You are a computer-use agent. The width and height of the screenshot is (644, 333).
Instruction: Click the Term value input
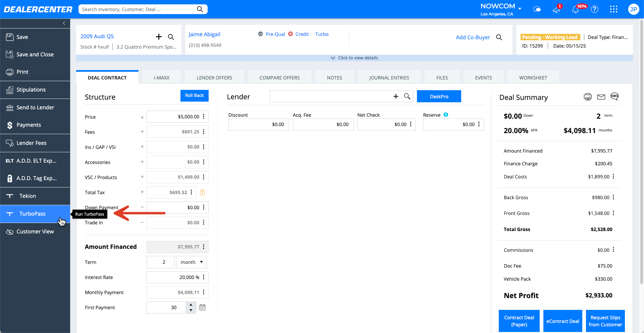(160, 262)
